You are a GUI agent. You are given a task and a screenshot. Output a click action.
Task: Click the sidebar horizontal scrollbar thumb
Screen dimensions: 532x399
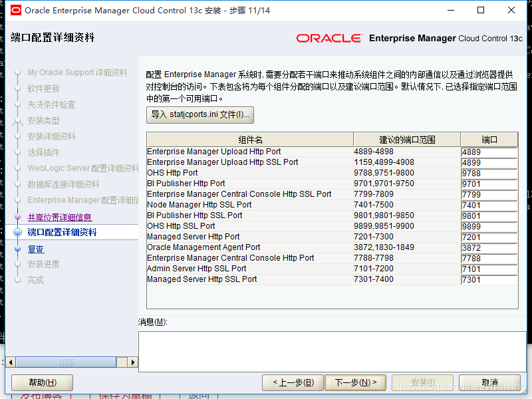(66, 362)
